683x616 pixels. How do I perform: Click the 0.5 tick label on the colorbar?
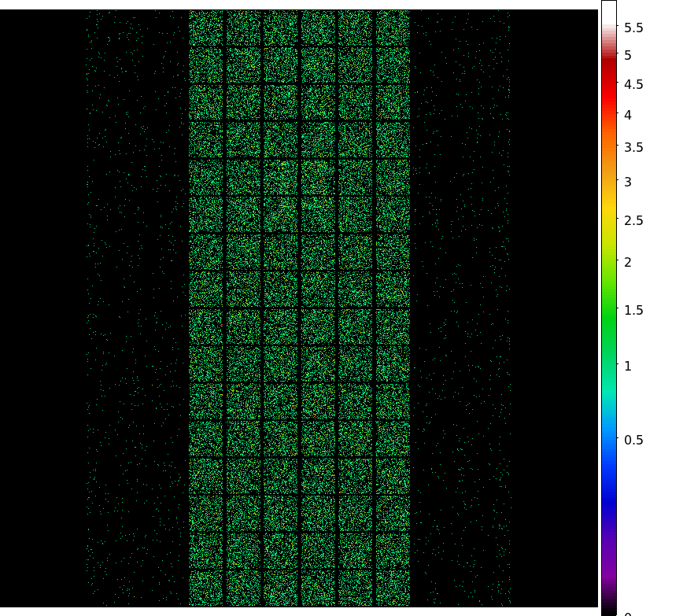tap(633, 440)
